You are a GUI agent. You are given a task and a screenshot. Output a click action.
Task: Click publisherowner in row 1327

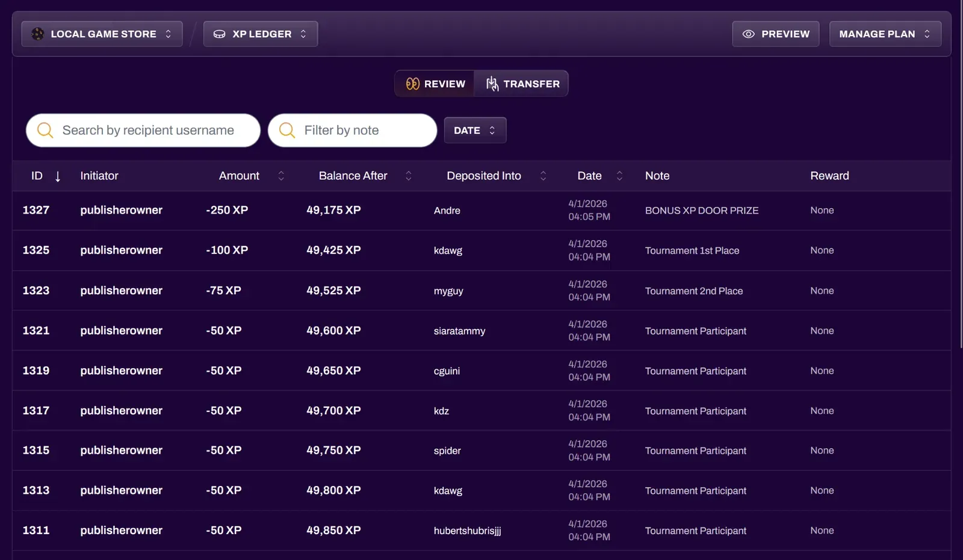[121, 210]
